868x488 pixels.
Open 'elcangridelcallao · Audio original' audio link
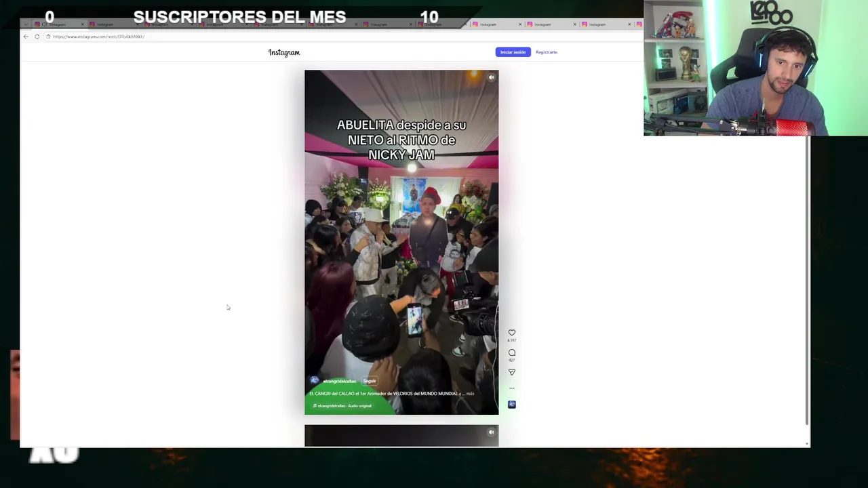click(342, 406)
